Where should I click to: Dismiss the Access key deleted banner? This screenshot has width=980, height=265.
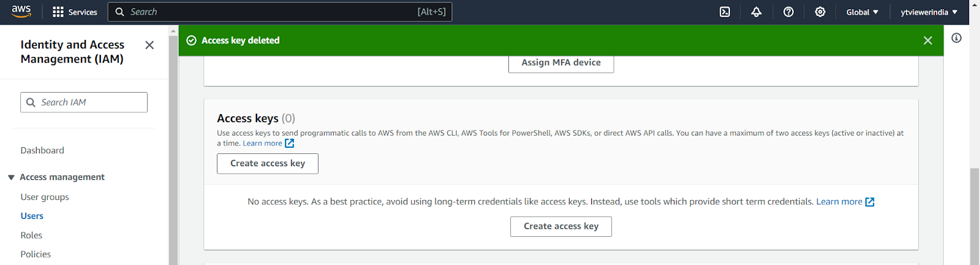pos(927,40)
